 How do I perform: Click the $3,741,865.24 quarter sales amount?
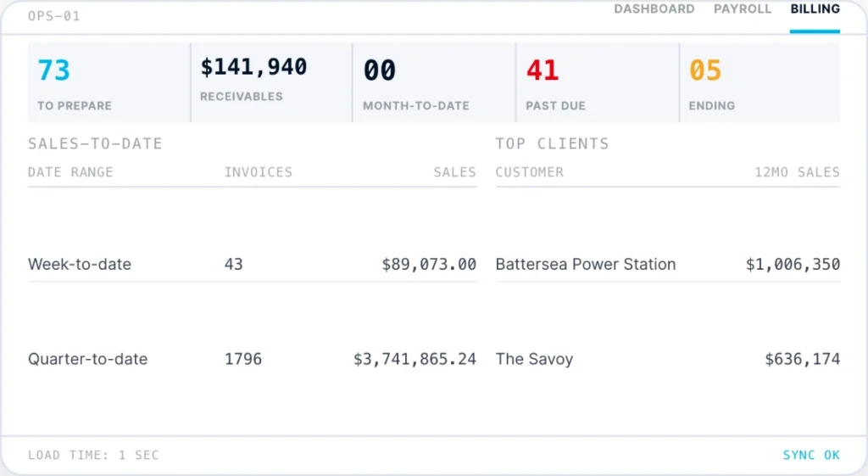point(415,359)
